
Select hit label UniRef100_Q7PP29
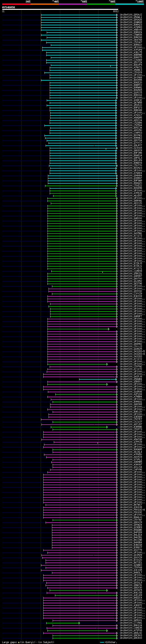tap(131, 442)
